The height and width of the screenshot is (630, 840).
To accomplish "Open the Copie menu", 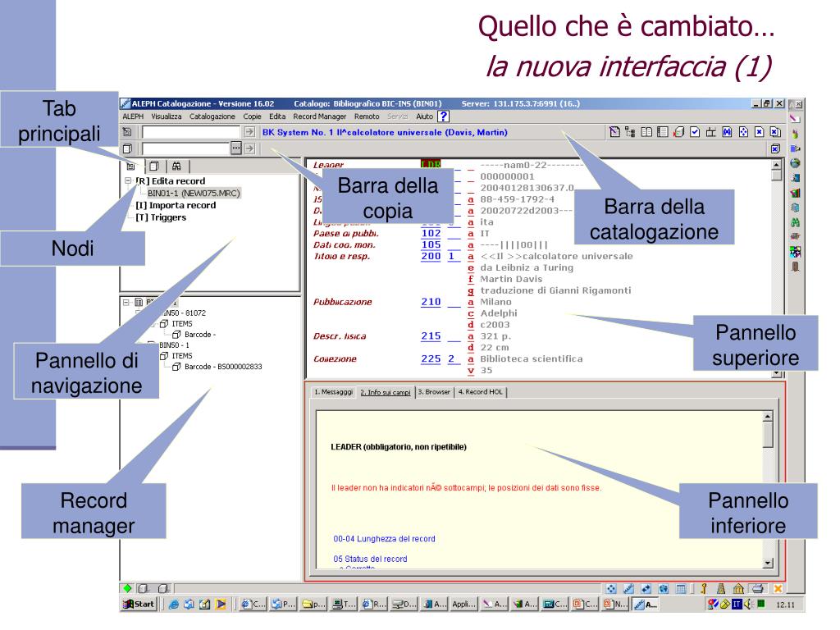I will coord(252,116).
